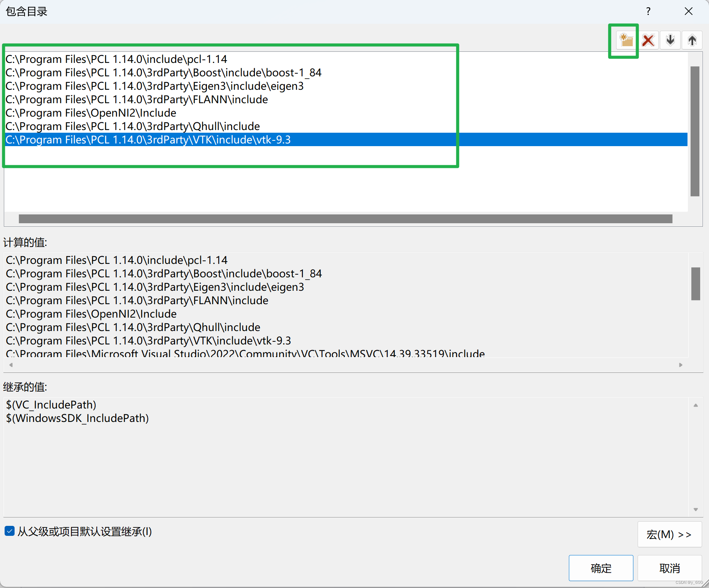Click vtk-9.3 path in 计算的值 list

149,341
